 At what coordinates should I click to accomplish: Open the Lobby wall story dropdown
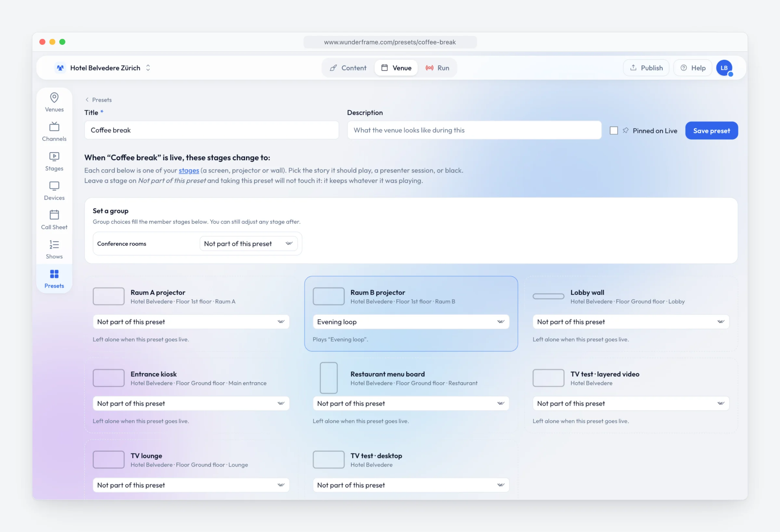630,322
